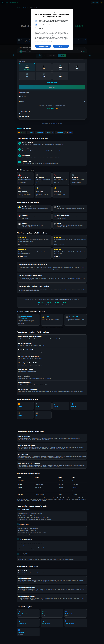Click Show 4K & 8K Quality
The image size is (104, 644).
[52, 82]
